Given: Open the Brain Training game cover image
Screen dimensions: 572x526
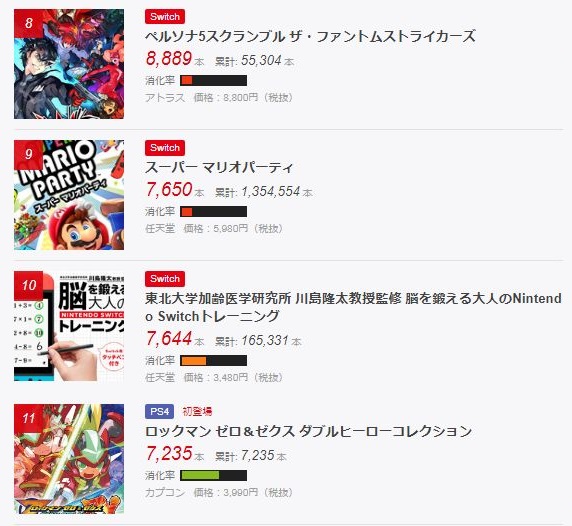Looking at the screenshot, I should [x=69, y=326].
